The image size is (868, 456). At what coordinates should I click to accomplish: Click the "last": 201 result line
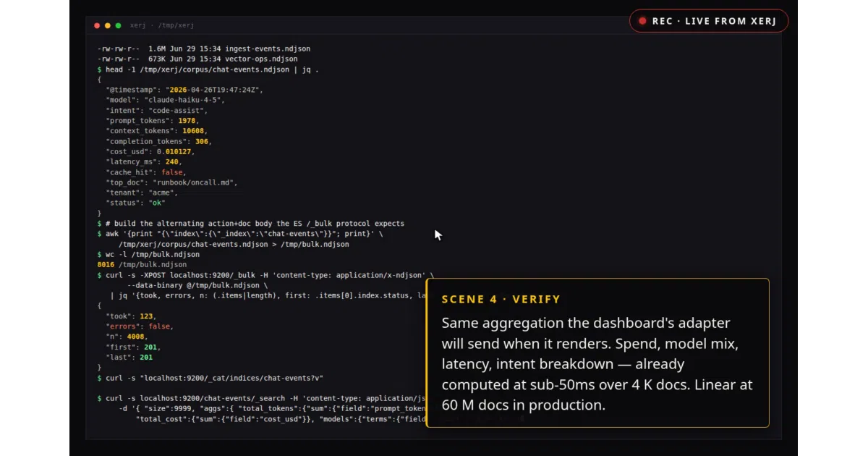point(129,357)
